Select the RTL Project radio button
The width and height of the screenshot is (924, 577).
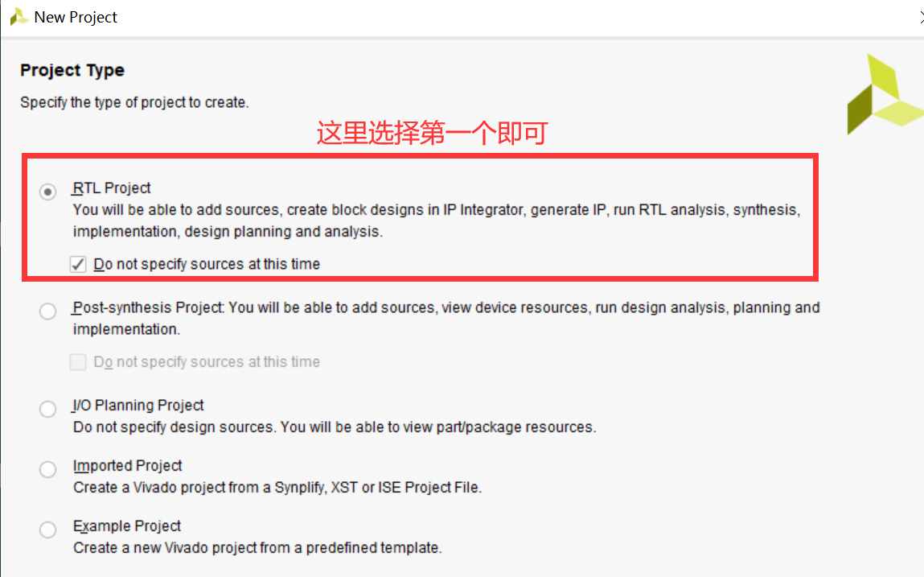click(x=48, y=192)
